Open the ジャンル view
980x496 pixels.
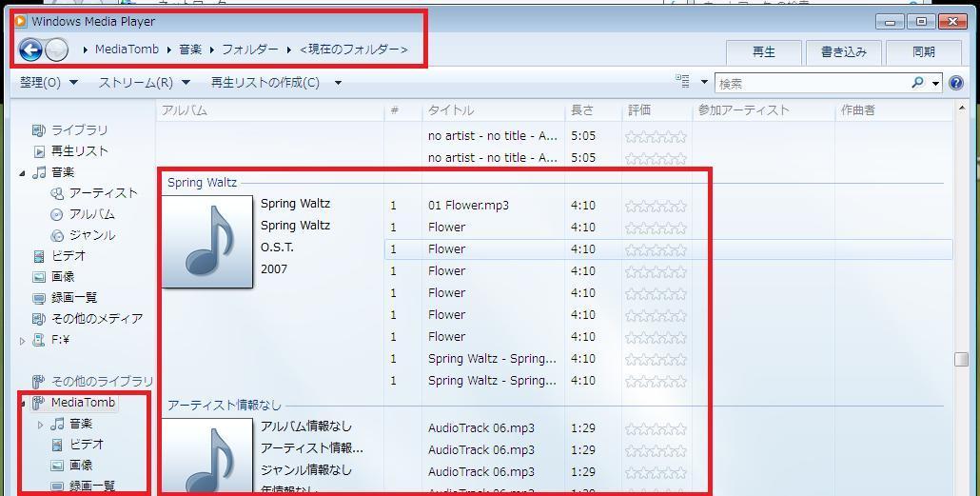coord(92,235)
